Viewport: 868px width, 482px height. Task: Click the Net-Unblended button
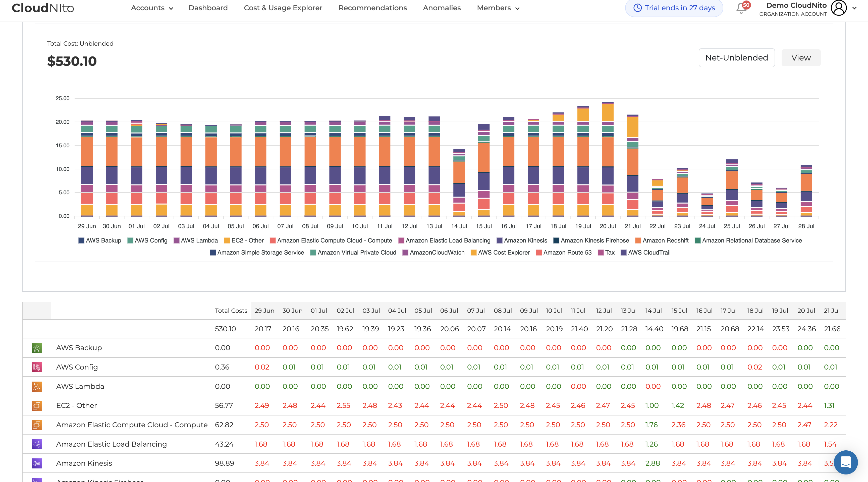737,58
